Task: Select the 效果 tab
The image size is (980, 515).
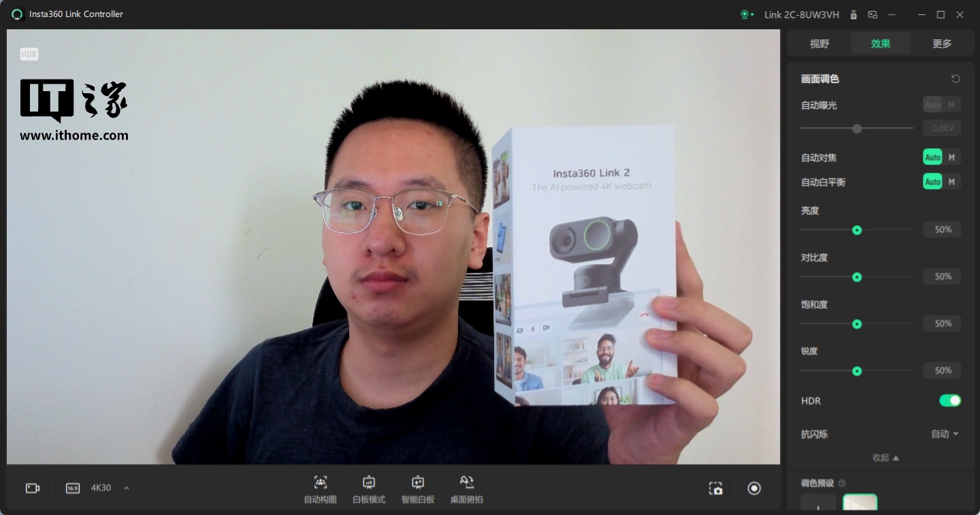Action: (x=881, y=44)
